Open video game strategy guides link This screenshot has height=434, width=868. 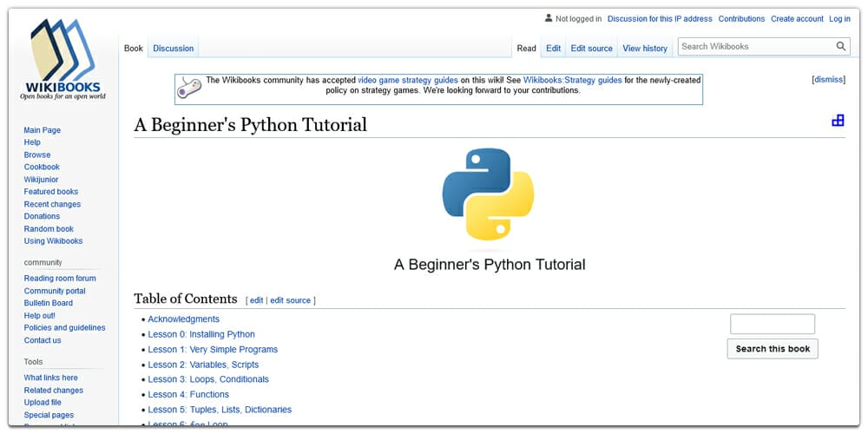(x=407, y=80)
